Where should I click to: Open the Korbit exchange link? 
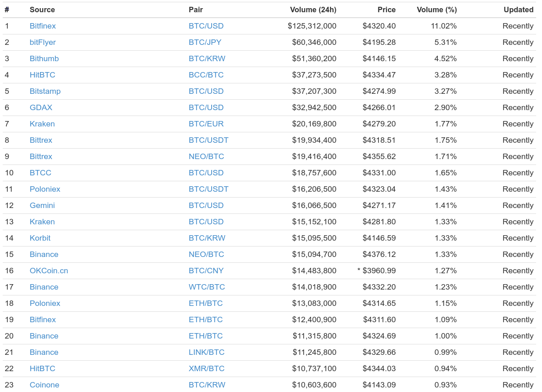[x=40, y=238]
